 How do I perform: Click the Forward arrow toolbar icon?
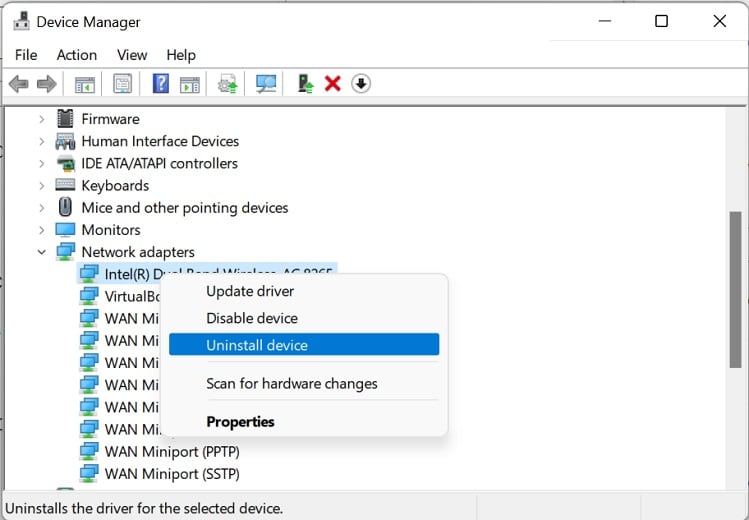[46, 84]
